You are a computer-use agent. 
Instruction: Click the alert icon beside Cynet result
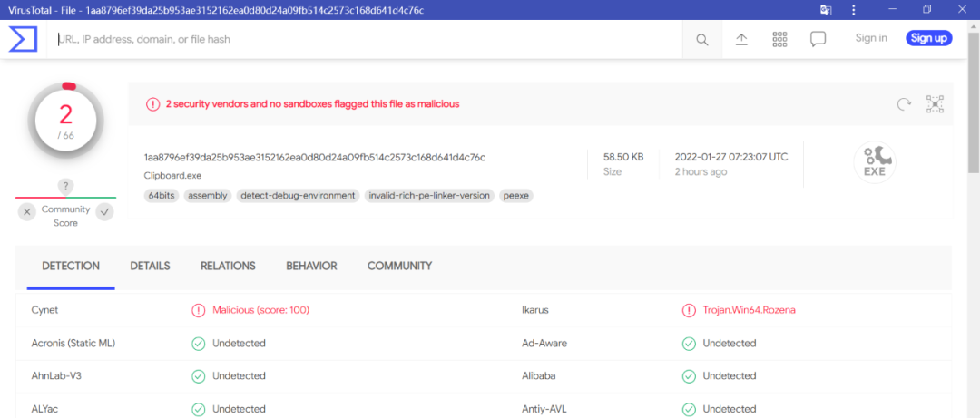[199, 310]
